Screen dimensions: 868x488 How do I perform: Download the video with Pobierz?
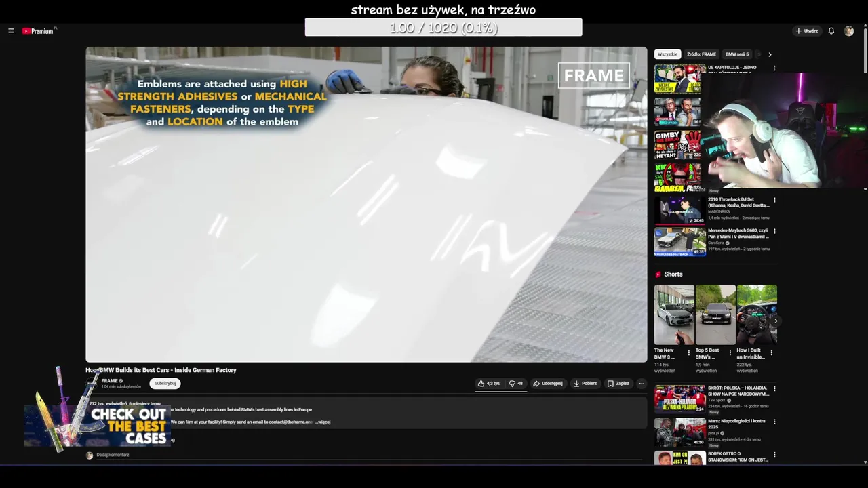point(585,384)
